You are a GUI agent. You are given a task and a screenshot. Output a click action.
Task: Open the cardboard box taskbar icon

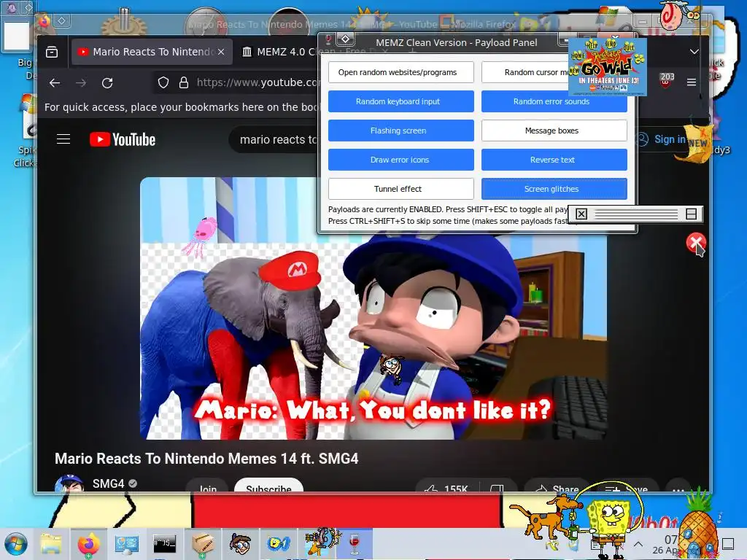coord(203,544)
